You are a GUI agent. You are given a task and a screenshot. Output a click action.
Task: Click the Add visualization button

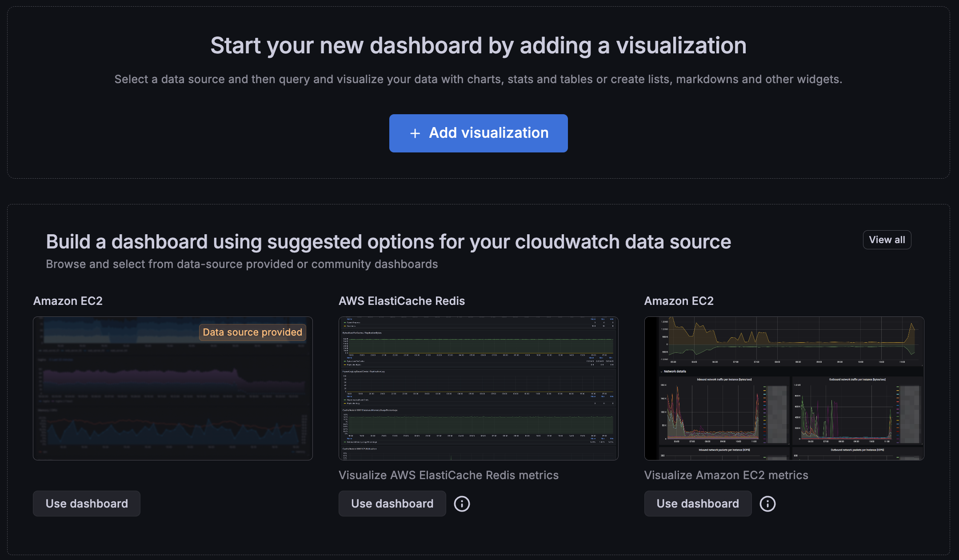coord(478,133)
